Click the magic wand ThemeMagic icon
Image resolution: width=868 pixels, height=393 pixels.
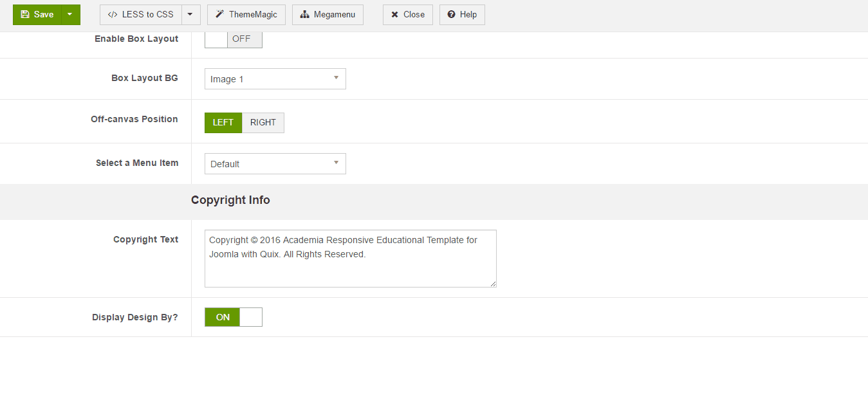point(219,15)
